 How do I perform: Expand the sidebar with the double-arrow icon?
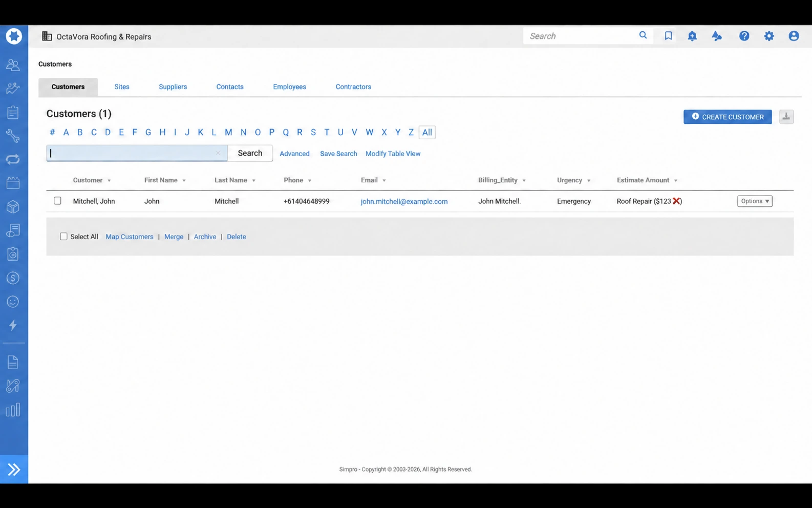pos(14,469)
